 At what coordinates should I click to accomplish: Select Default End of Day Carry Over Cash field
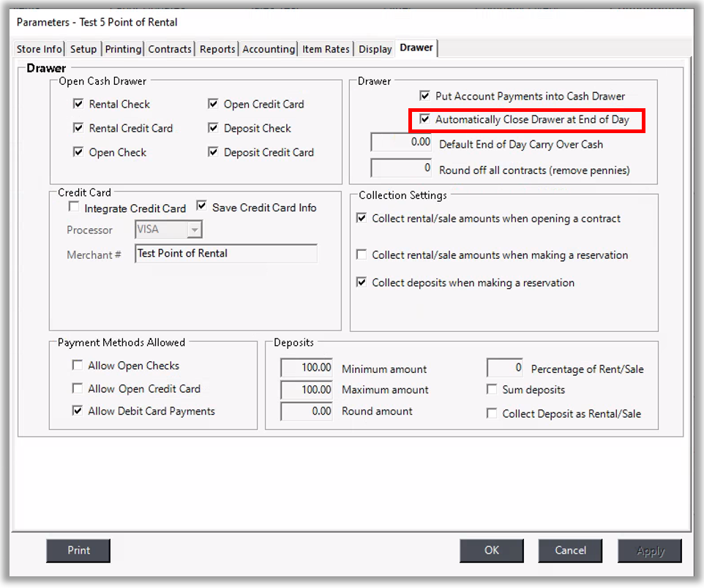tap(402, 143)
